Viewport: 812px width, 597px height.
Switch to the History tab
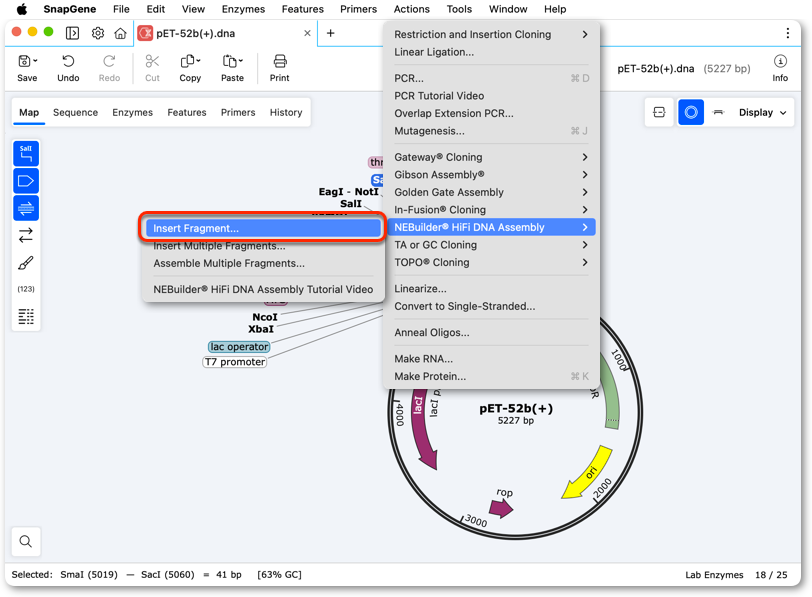pyautogui.click(x=286, y=112)
